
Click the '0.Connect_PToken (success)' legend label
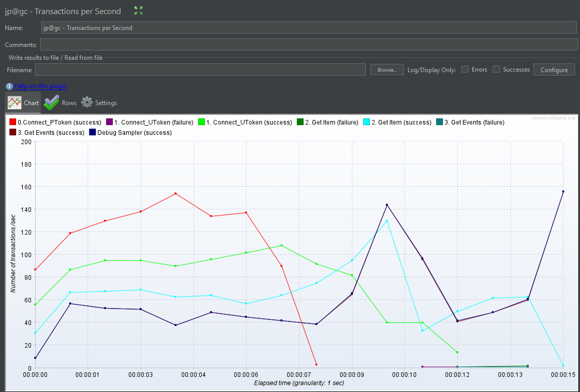pyautogui.click(x=59, y=122)
